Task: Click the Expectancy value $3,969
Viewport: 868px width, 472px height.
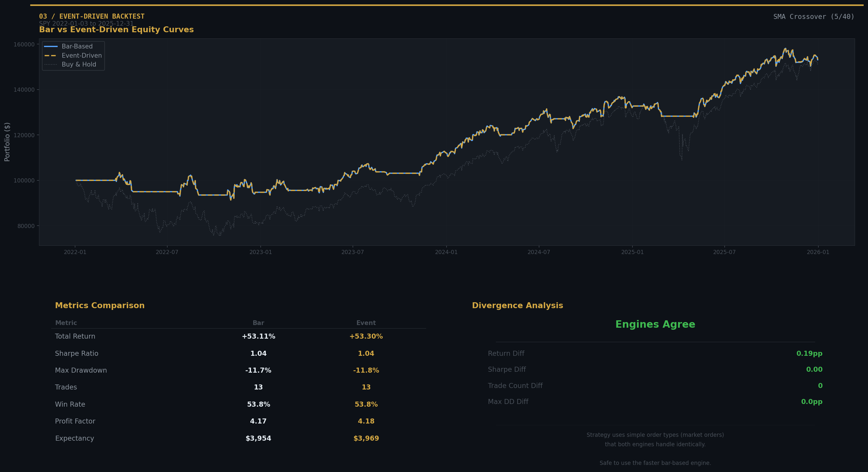Action: point(366,438)
